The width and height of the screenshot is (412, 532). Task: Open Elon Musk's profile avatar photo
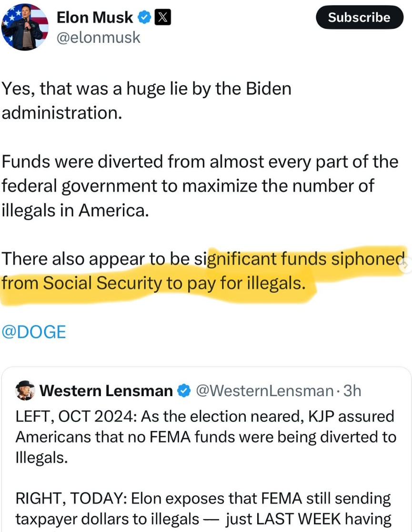coord(25,27)
